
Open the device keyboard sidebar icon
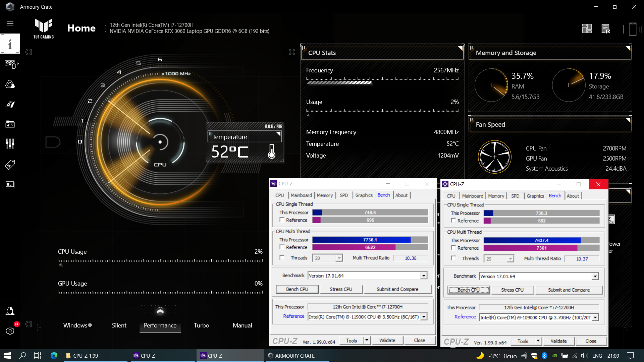[10, 64]
